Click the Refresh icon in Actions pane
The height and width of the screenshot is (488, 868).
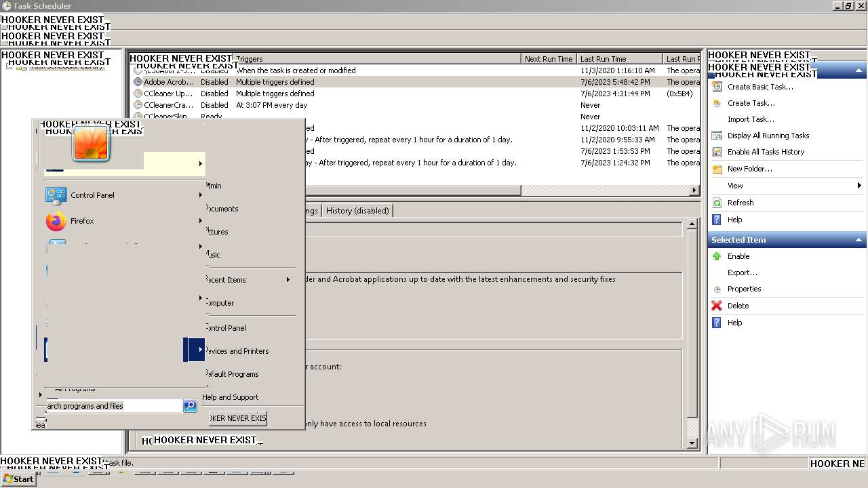pyautogui.click(x=717, y=203)
